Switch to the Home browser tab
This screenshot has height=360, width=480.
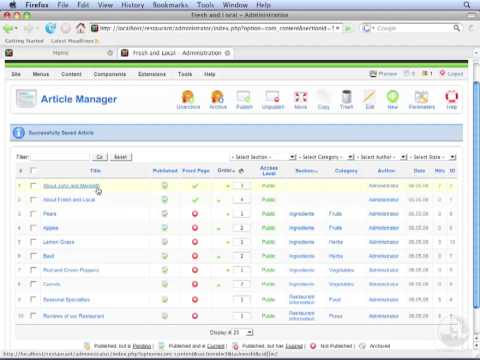point(60,53)
